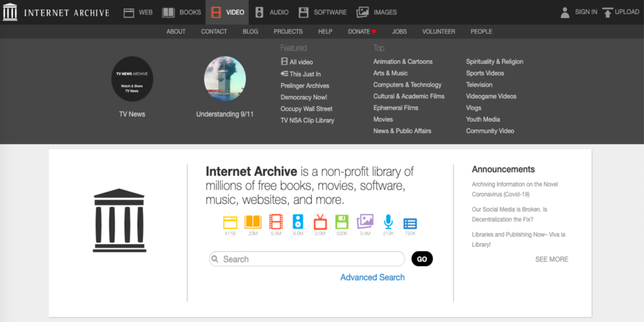Open the Books section icon

tap(168, 12)
